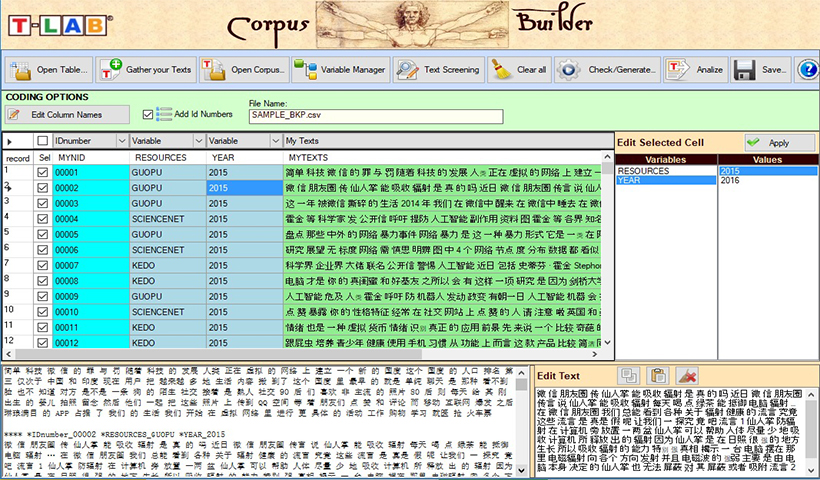This screenshot has width=820, height=480.
Task: Select the SCIENCENET cell in row 00004
Action: 168,219
